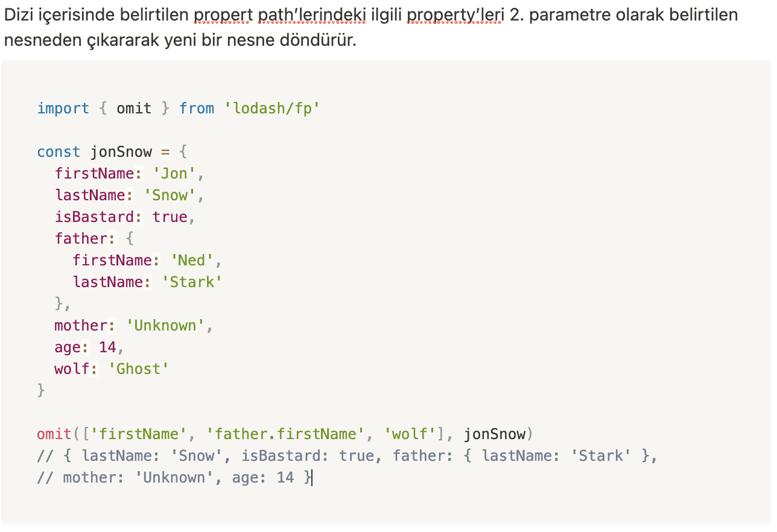Click the "true" value after isBastard

[170, 217]
